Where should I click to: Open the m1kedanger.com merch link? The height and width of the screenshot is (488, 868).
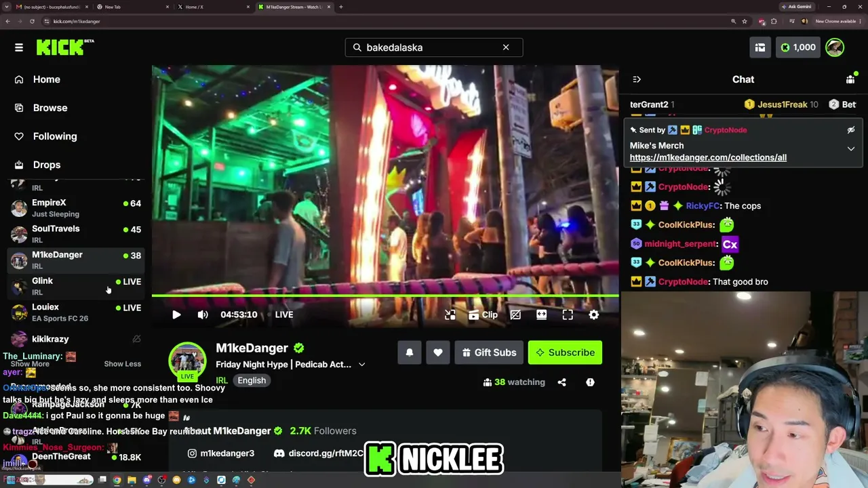(708, 157)
